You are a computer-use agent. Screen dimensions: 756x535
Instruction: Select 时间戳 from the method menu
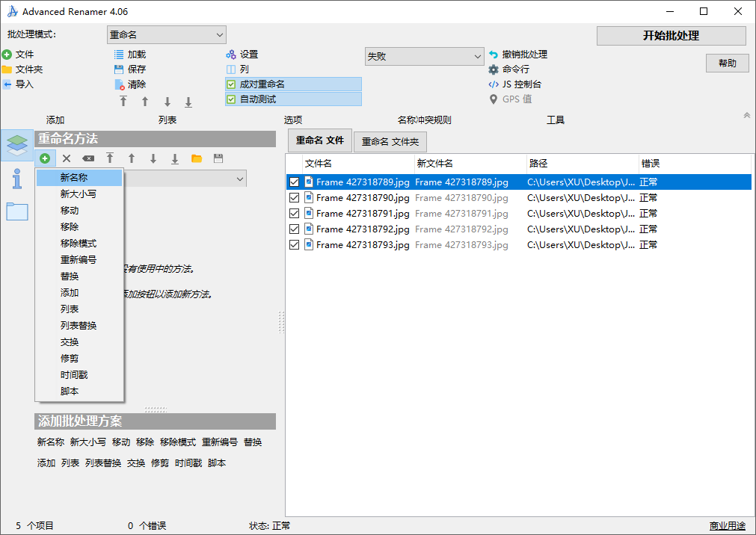74,374
